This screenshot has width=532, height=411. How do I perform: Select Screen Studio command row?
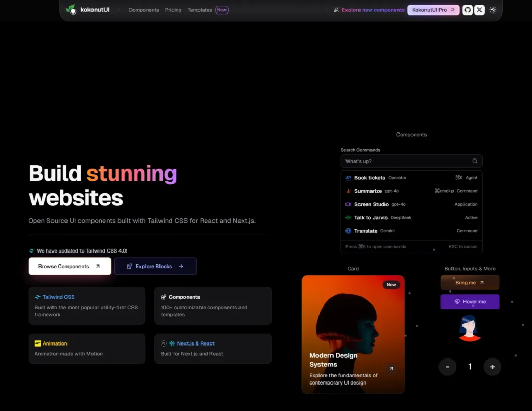[411, 204]
